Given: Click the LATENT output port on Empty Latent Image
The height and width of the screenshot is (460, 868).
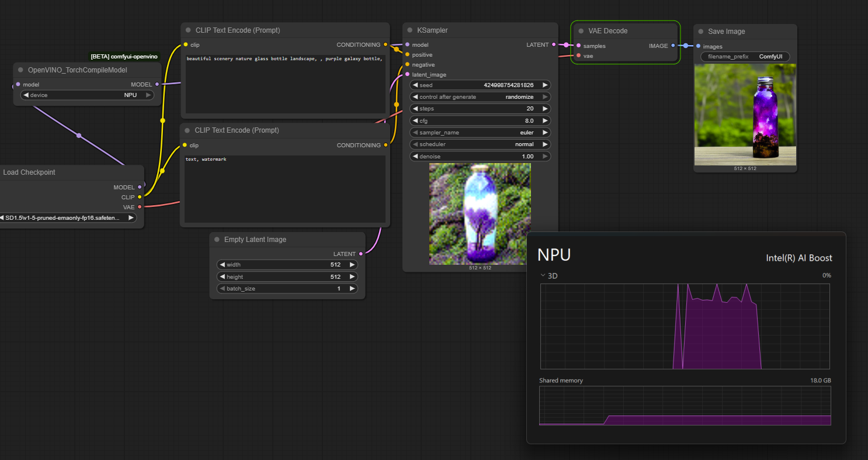Looking at the screenshot, I should tap(361, 254).
